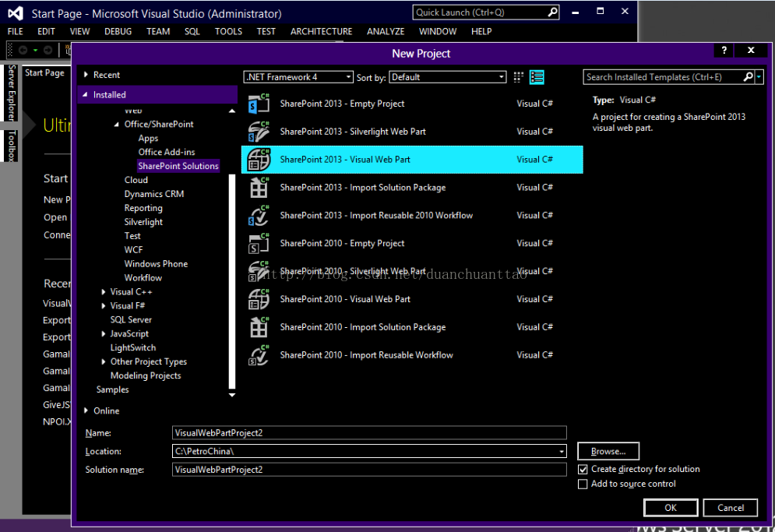Click the Quick Launch search magnifier

pos(552,12)
